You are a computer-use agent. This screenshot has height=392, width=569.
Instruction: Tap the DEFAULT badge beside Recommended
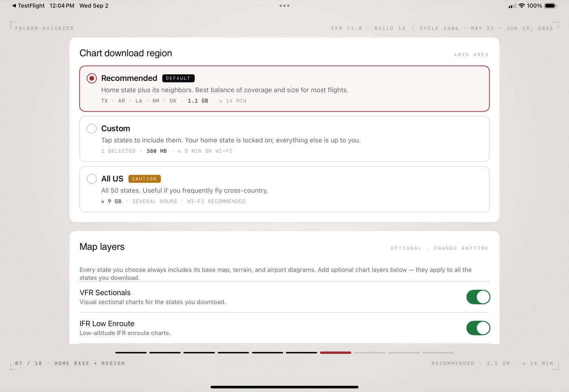[x=178, y=78]
